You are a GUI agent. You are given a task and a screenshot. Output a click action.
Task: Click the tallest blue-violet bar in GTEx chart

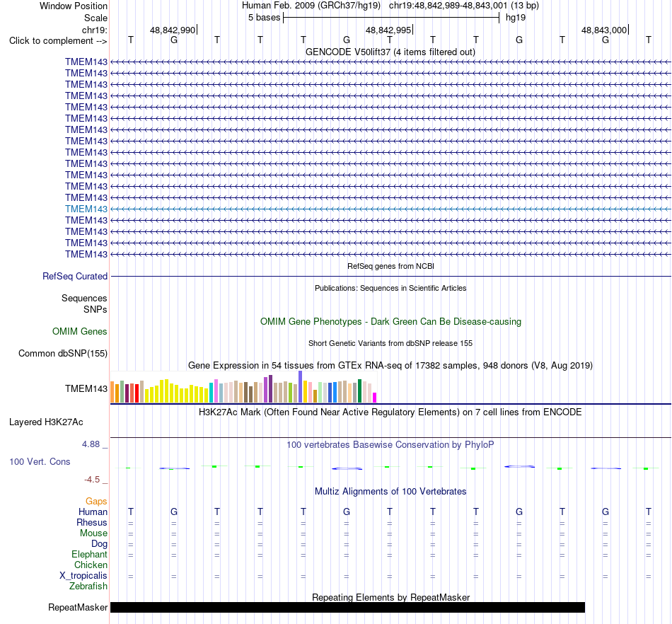pos(301,386)
